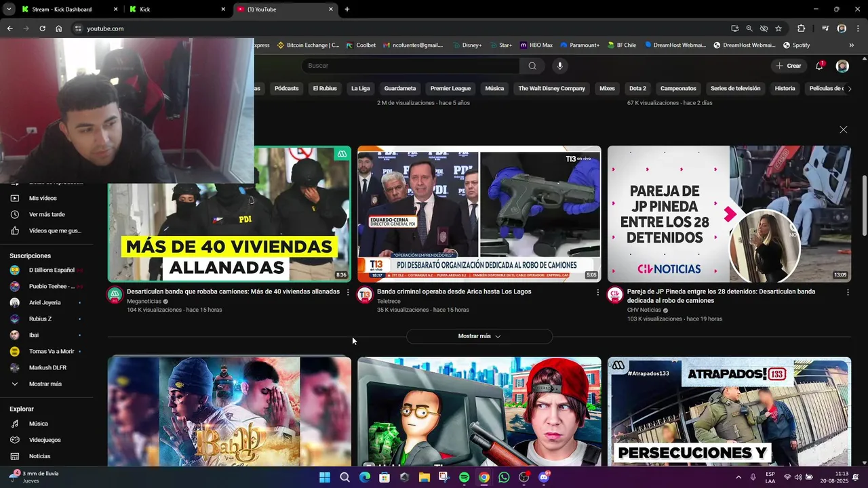Select the Premier League chip
The image size is (868, 488).
[450, 88]
